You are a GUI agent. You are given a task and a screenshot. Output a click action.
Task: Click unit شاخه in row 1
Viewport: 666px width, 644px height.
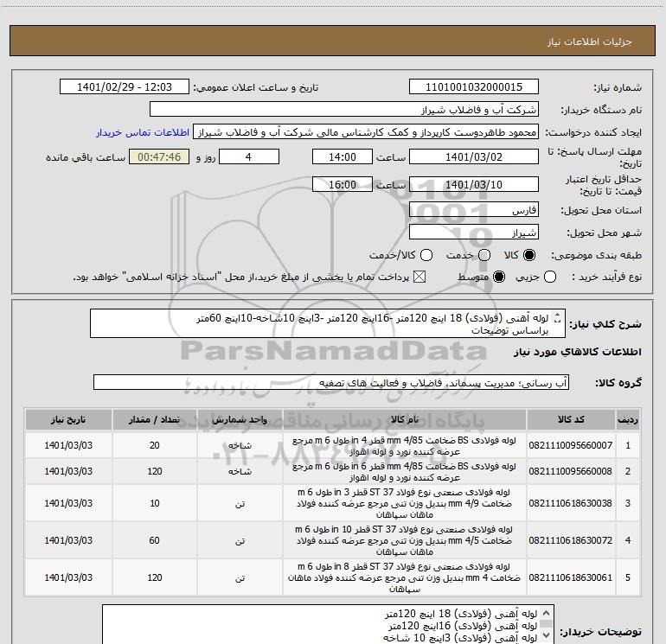240,445
